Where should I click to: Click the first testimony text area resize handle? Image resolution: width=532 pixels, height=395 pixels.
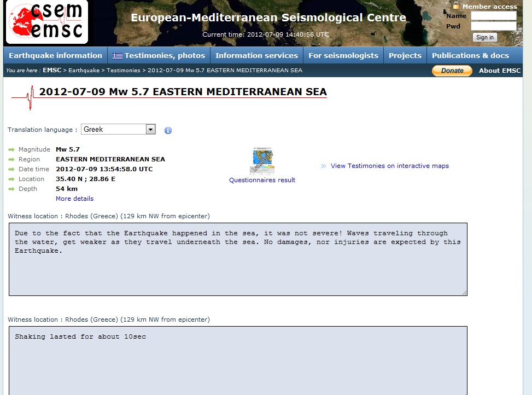pyautogui.click(x=464, y=293)
